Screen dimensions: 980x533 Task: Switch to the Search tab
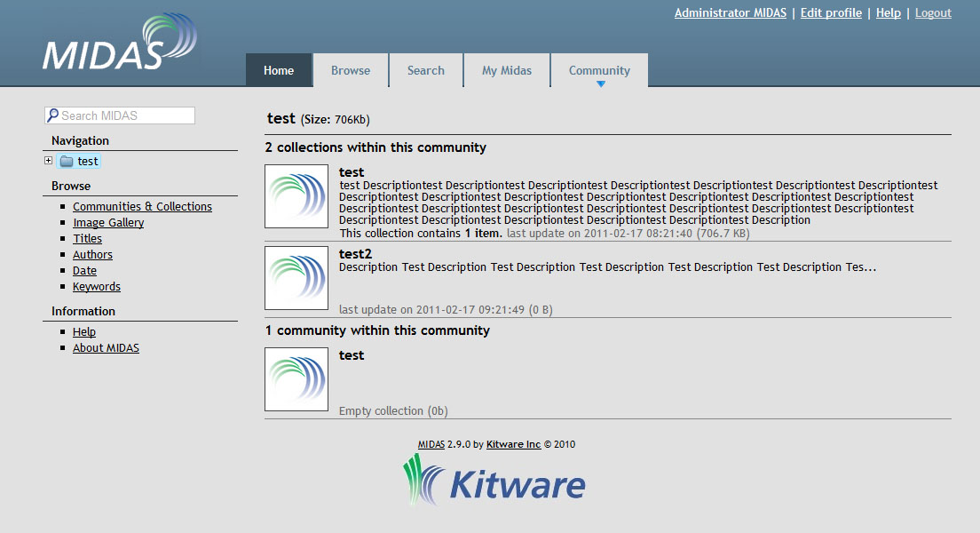tap(426, 70)
